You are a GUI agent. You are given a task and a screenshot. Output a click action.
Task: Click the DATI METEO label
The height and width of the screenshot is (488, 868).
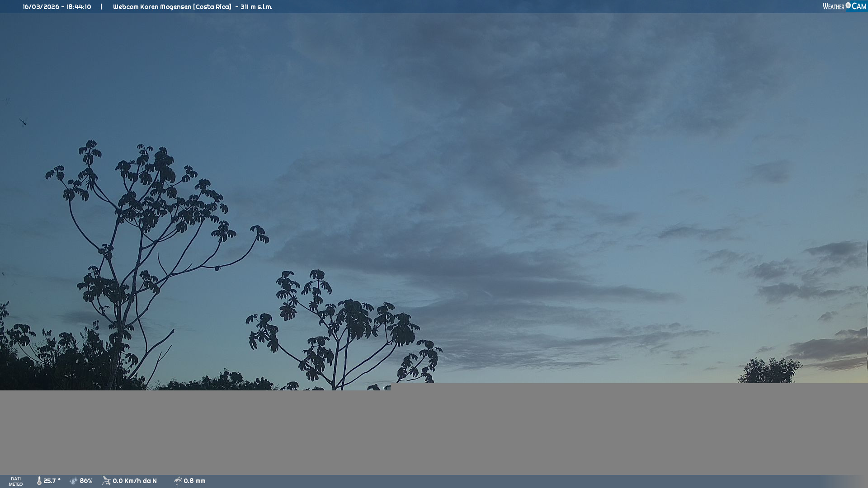16,482
